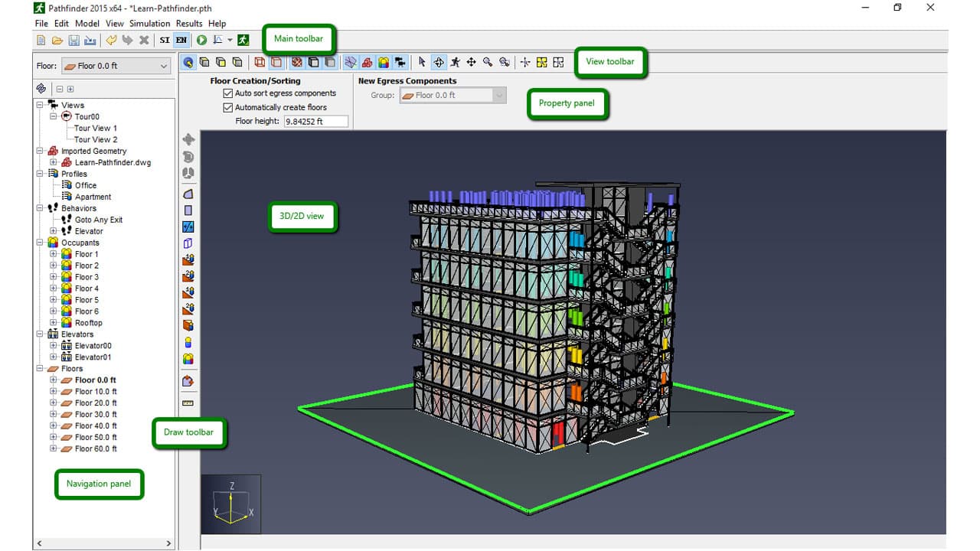The width and height of the screenshot is (980, 551).
Task: Open the Simulation menu
Action: coord(149,24)
